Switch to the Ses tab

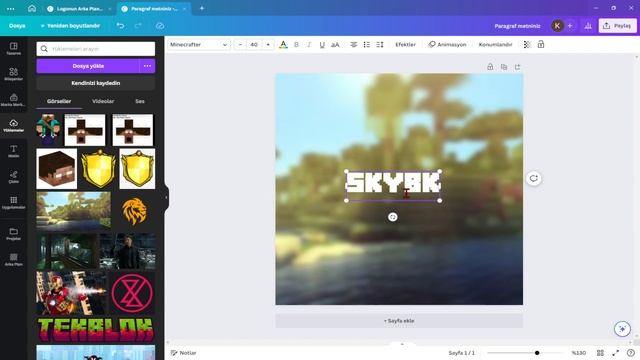140,101
